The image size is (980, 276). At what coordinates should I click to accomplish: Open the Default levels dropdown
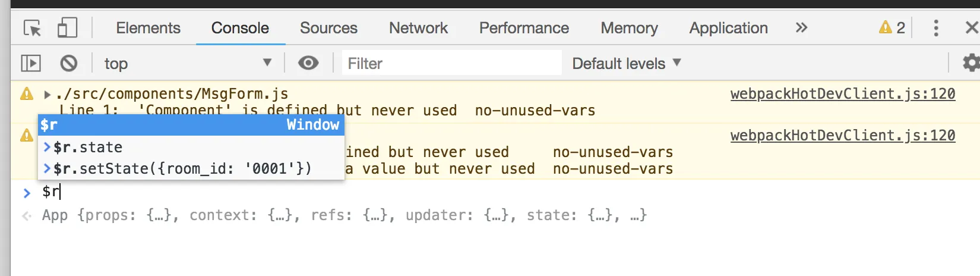pos(626,63)
